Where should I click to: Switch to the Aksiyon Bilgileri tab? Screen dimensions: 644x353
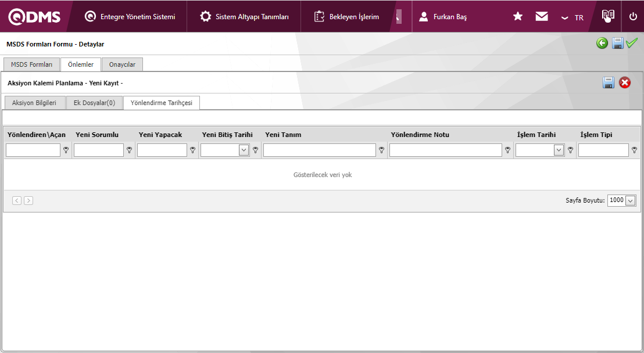pyautogui.click(x=34, y=103)
